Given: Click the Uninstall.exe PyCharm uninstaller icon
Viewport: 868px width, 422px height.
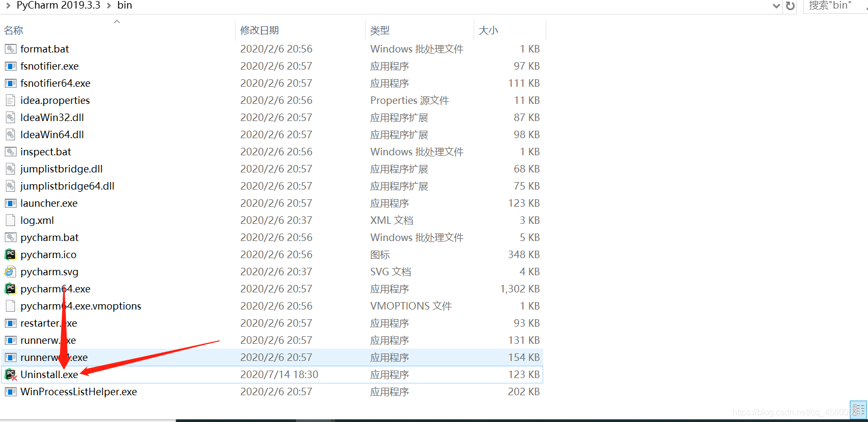Looking at the screenshot, I should coord(11,374).
